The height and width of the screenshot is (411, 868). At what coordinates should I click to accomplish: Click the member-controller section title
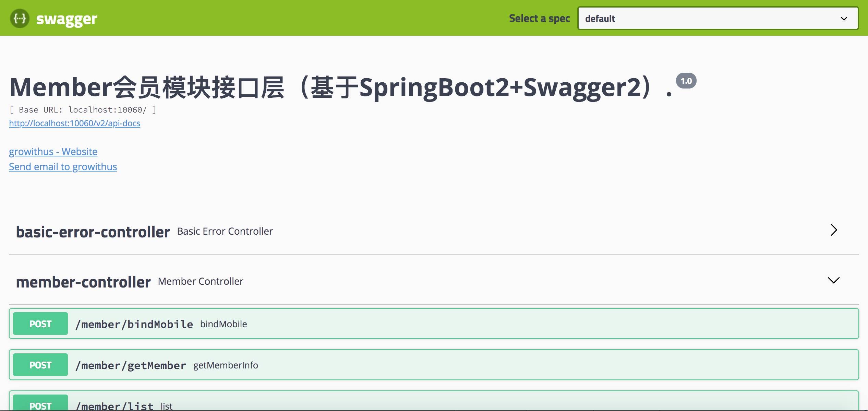point(83,282)
